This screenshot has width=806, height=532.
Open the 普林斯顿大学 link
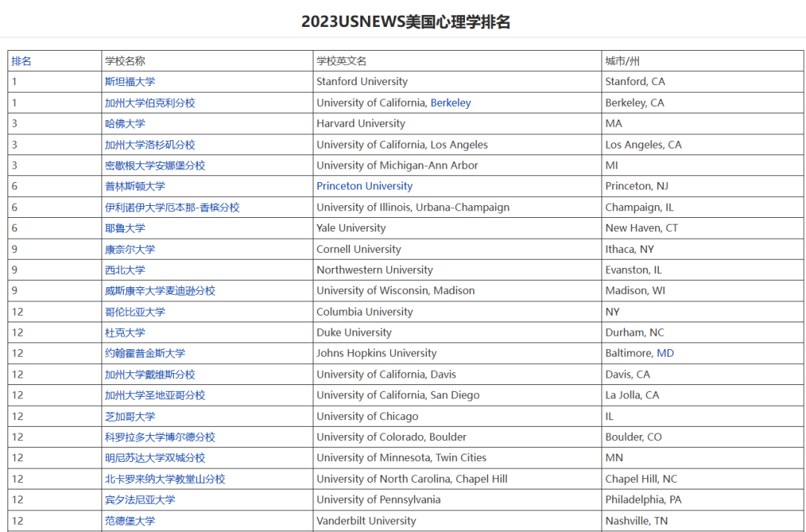[x=135, y=186]
